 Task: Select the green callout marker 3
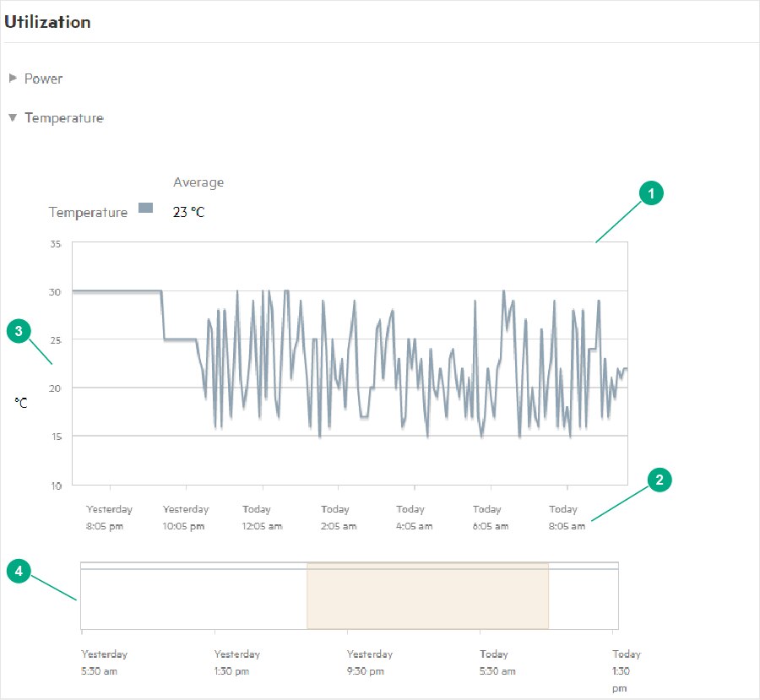(19, 331)
